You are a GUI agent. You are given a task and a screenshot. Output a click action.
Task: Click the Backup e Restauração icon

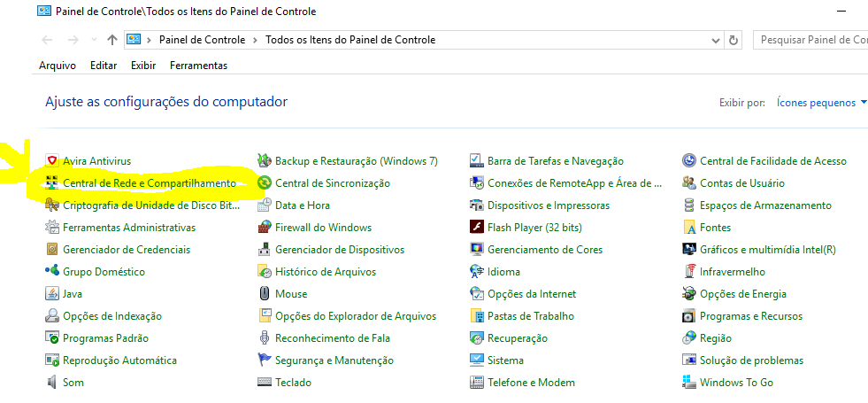coord(265,160)
